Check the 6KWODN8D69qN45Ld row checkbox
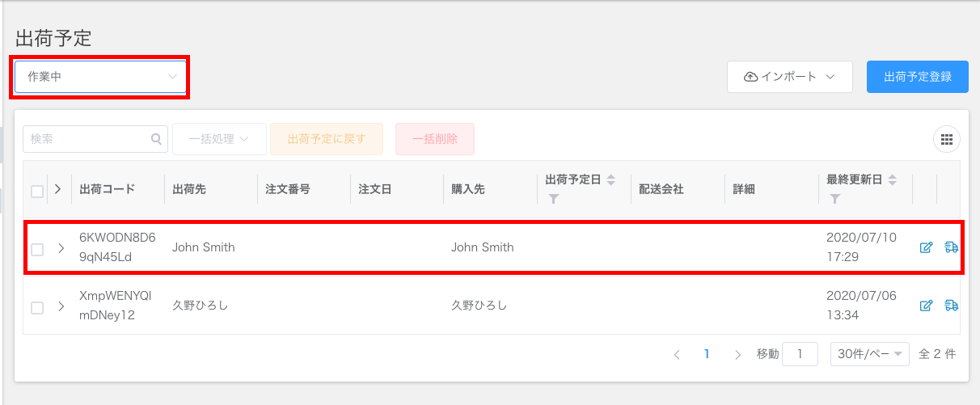The height and width of the screenshot is (405, 980). [37, 250]
